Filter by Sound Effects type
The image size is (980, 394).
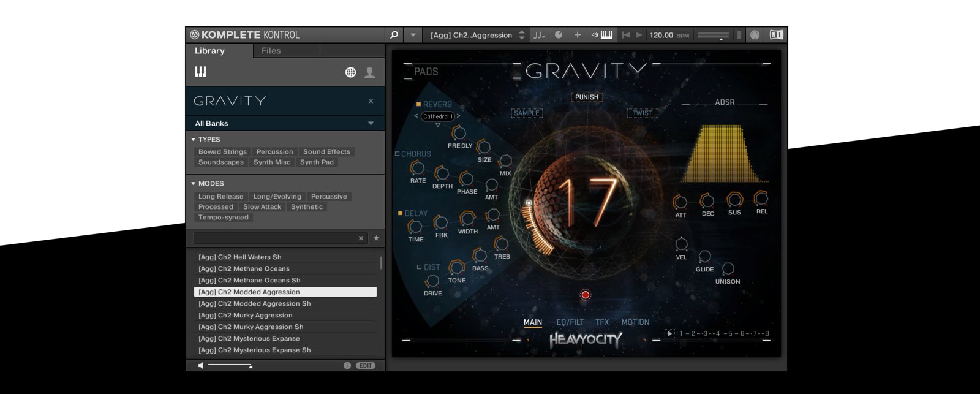coord(326,152)
